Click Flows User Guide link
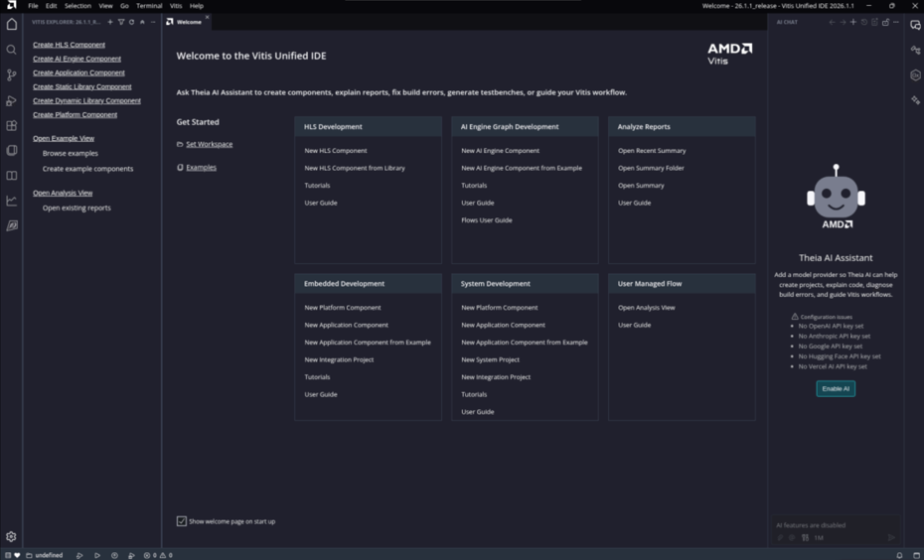 point(487,220)
